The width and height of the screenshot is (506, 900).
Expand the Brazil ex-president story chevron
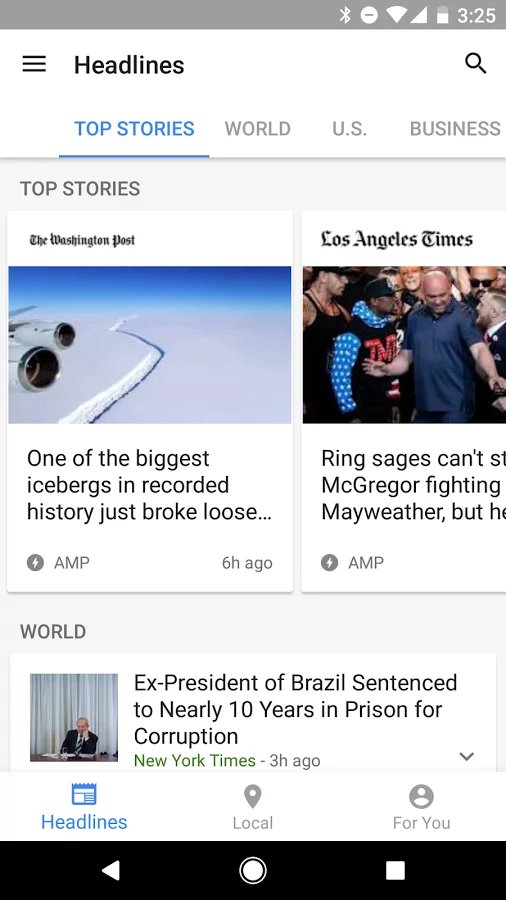467,756
